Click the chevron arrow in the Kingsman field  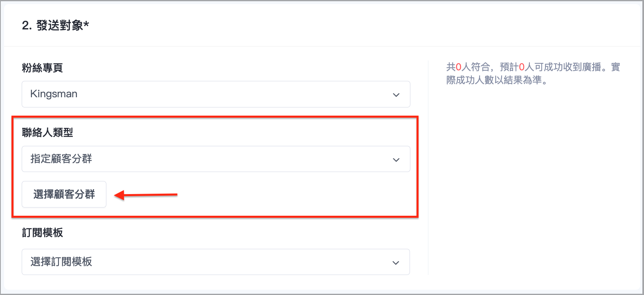(x=396, y=95)
